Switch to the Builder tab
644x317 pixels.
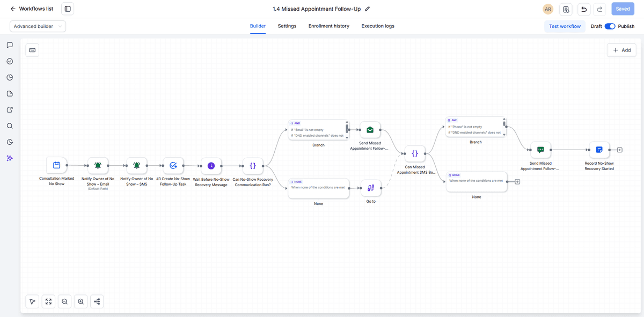258,26
